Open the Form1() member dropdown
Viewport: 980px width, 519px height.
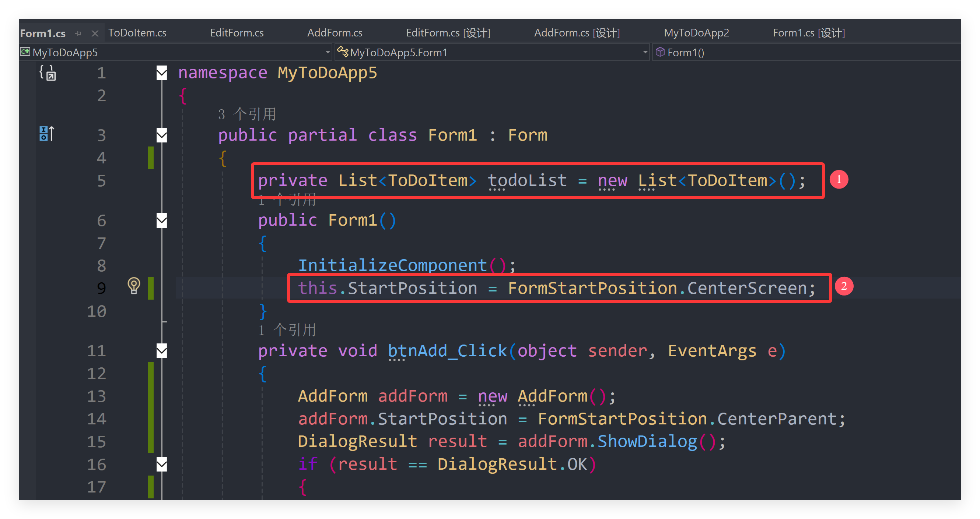(x=806, y=53)
